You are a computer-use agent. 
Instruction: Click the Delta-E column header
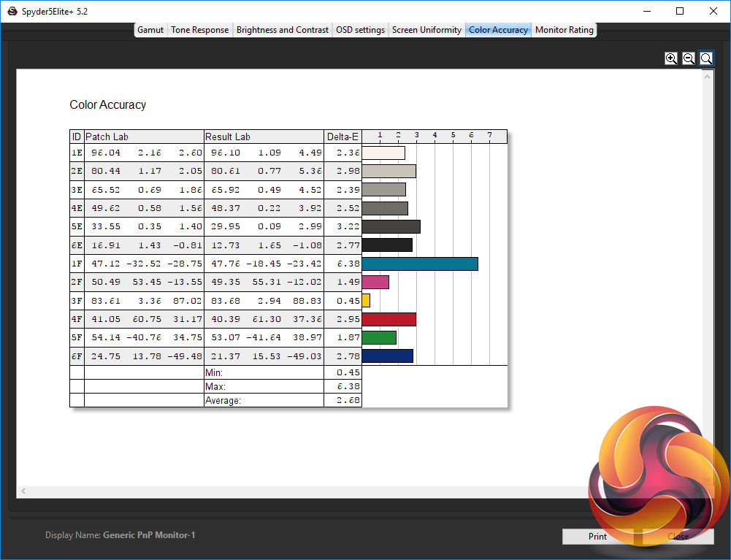(342, 137)
